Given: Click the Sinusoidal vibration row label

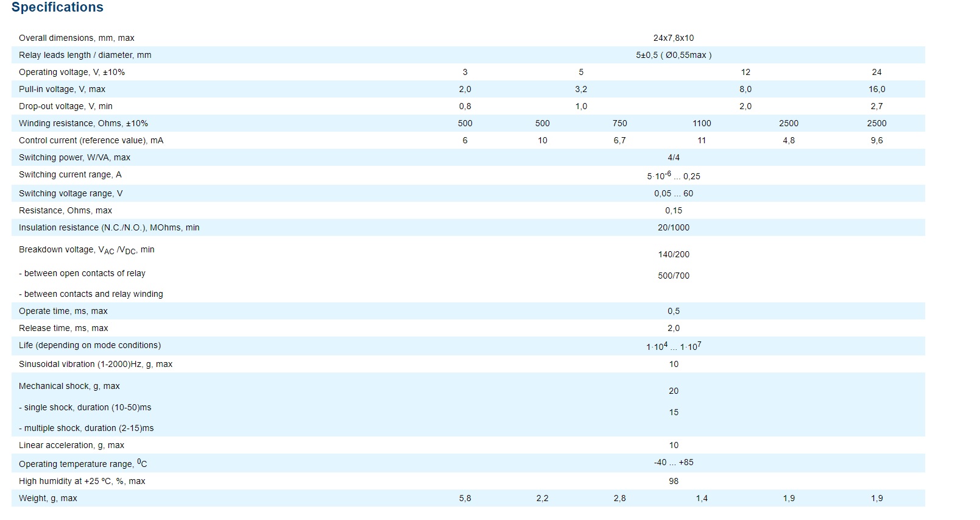Looking at the screenshot, I should pyautogui.click(x=95, y=364).
